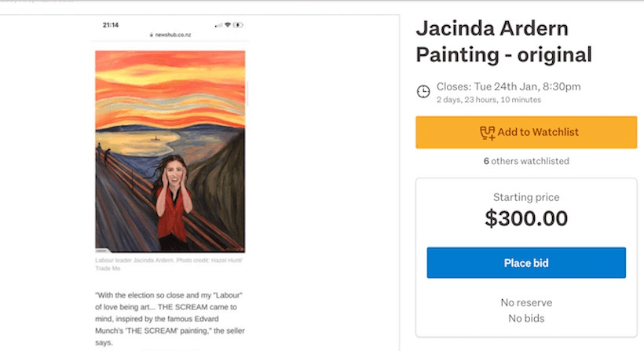
Task: Click the Jacinda Ardern Painting listing title
Action: point(503,42)
